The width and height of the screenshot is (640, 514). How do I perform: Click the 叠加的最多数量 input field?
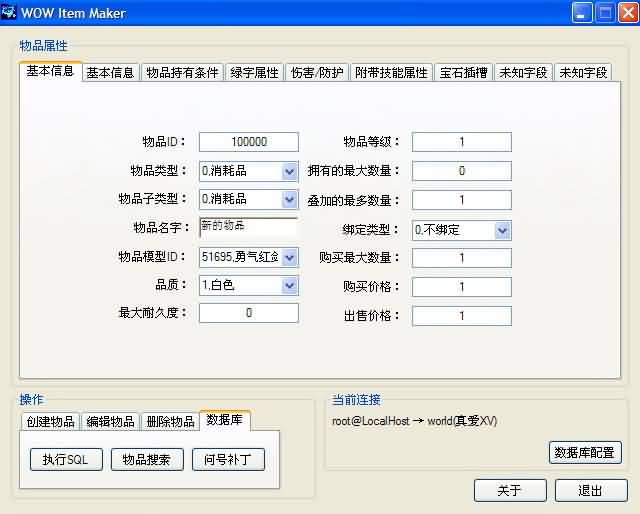462,200
